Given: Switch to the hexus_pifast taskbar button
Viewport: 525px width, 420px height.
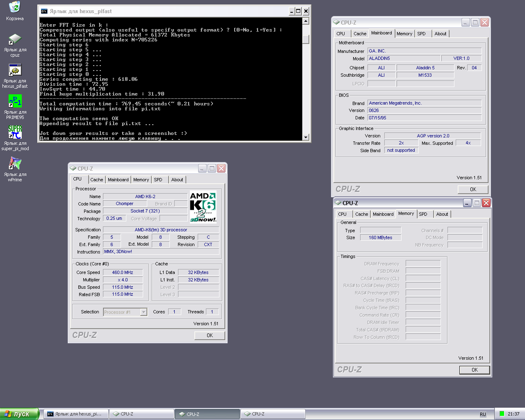Looking at the screenshot, I should click(76, 414).
